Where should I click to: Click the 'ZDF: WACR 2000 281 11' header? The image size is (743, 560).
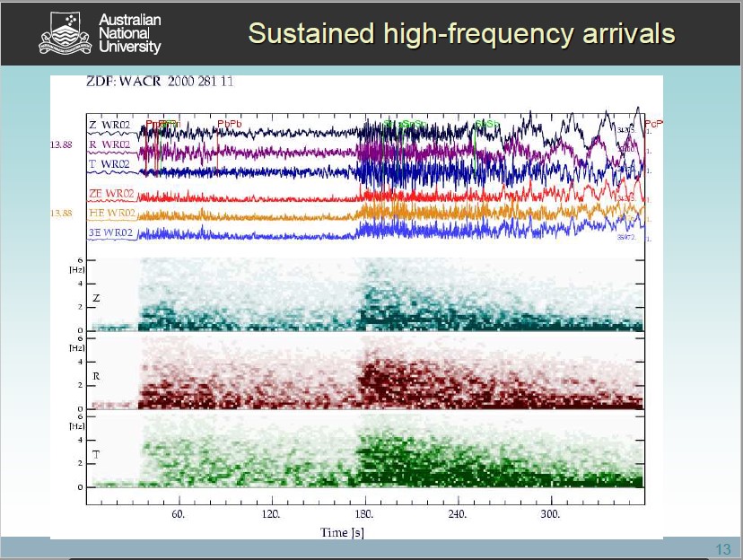click(x=158, y=82)
